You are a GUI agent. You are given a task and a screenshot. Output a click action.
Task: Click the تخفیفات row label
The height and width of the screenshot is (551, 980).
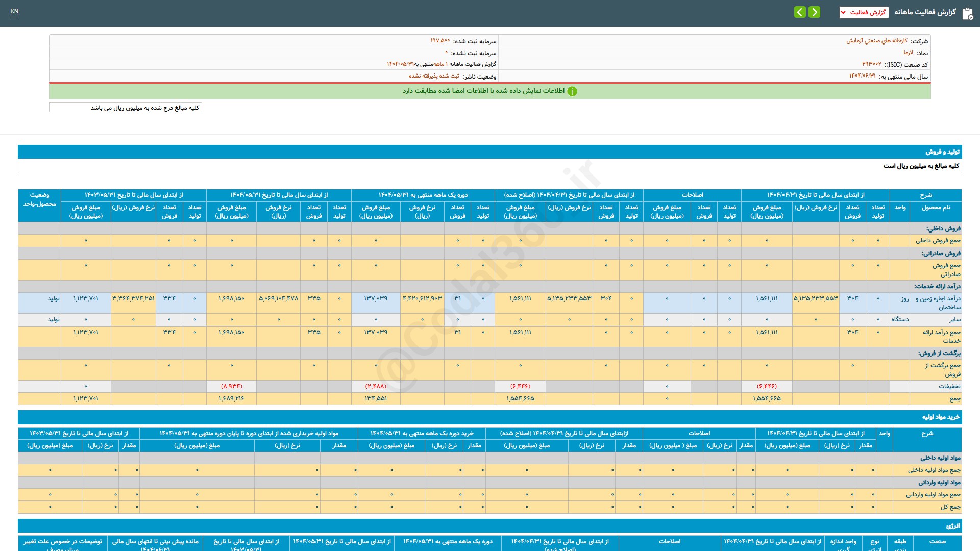949,386
